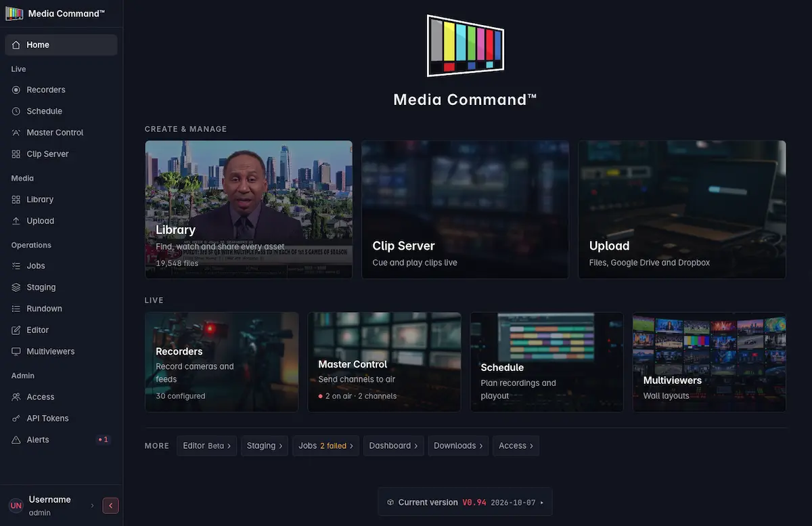Image resolution: width=812 pixels, height=526 pixels.
Task: Open the Library card with 19,548 files
Action: (248, 209)
